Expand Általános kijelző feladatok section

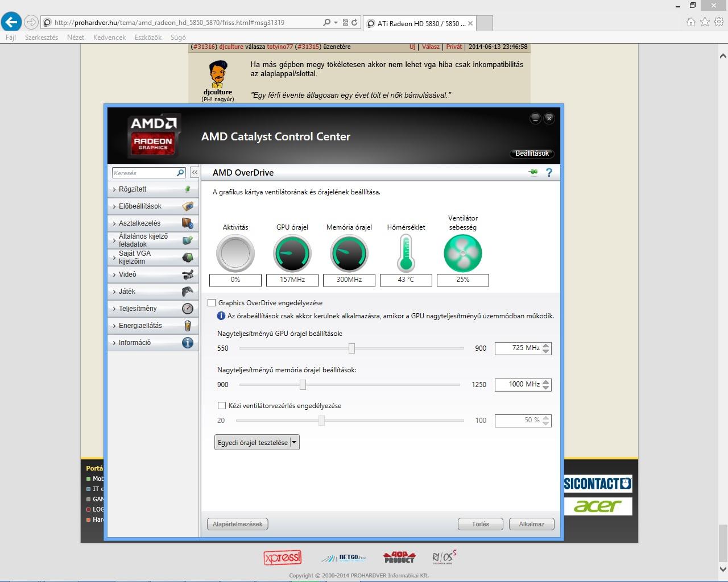pyautogui.click(x=152, y=240)
